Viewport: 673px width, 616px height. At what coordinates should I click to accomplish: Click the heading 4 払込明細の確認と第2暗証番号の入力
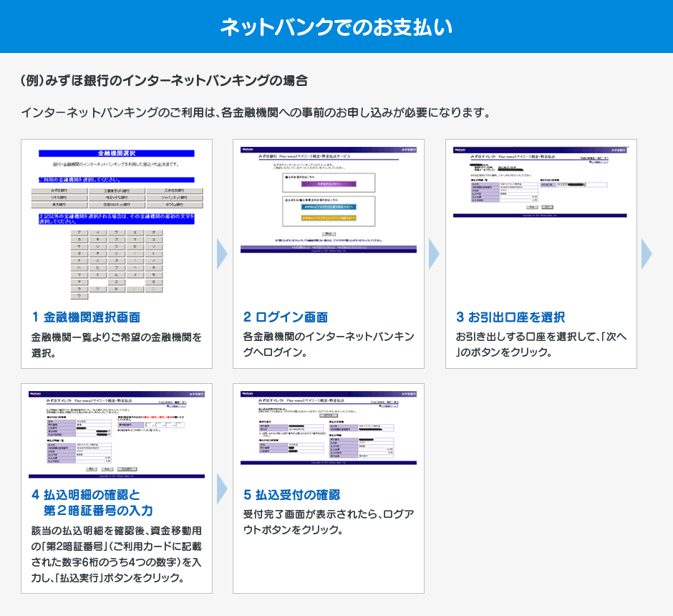[92, 503]
